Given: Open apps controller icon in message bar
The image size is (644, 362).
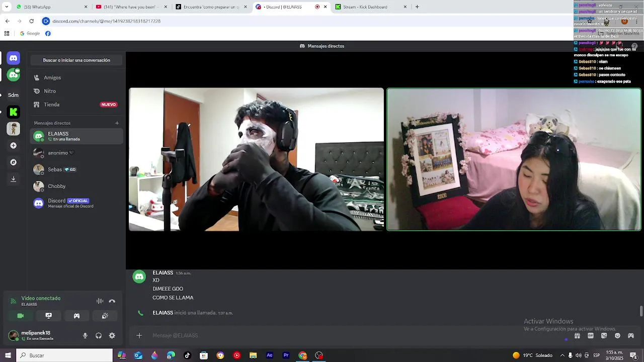Looking at the screenshot, I should click(630, 336).
